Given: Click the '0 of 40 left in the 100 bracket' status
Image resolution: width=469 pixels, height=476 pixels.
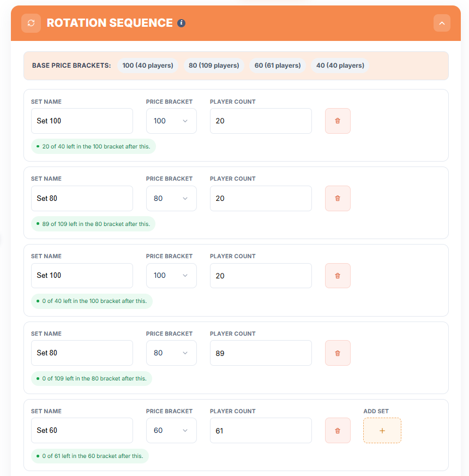Looking at the screenshot, I should pyautogui.click(x=92, y=301).
